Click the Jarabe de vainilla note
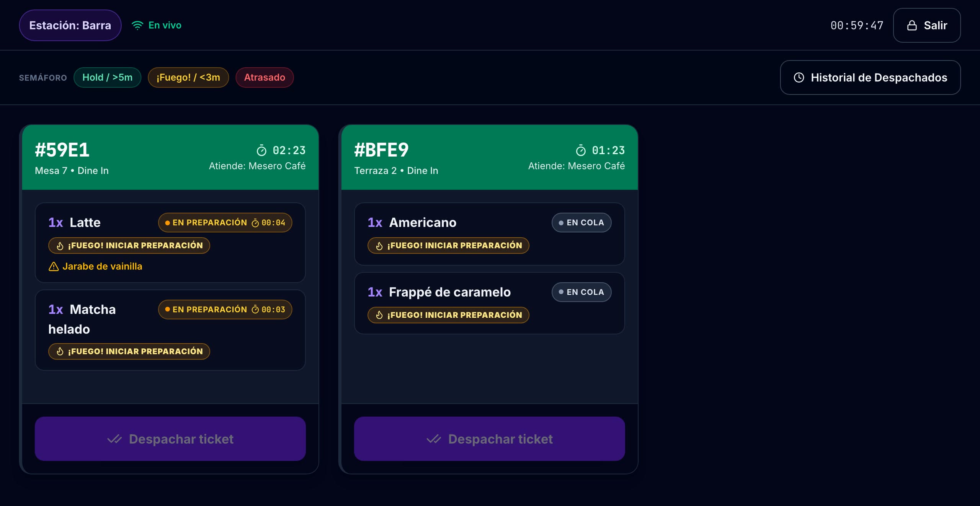 pyautogui.click(x=102, y=266)
